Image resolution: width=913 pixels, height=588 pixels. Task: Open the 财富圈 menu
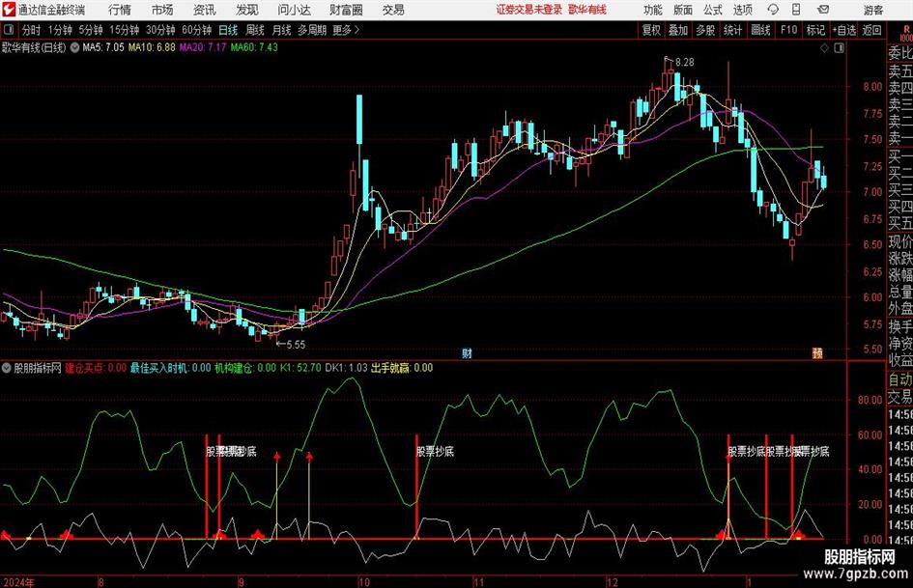coord(346,10)
